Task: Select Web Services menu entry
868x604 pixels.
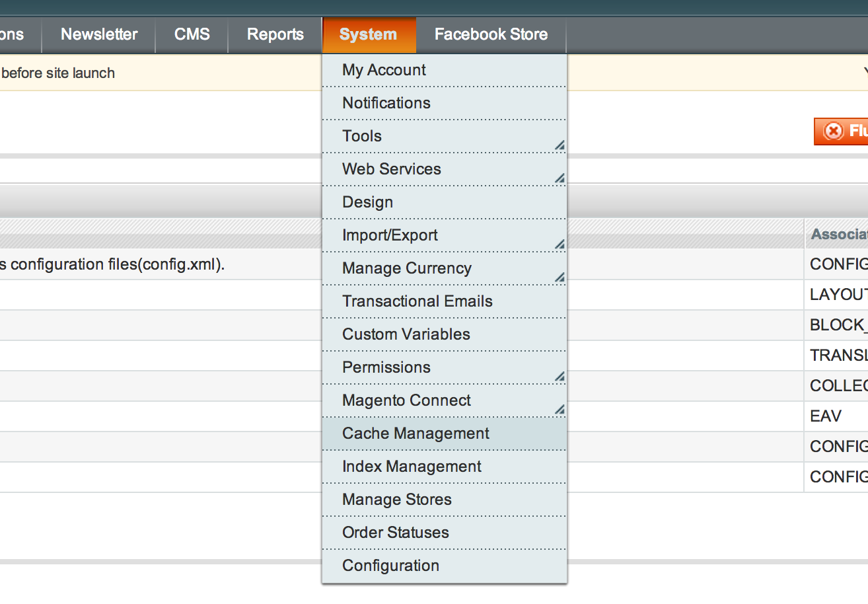Action: 444,169
